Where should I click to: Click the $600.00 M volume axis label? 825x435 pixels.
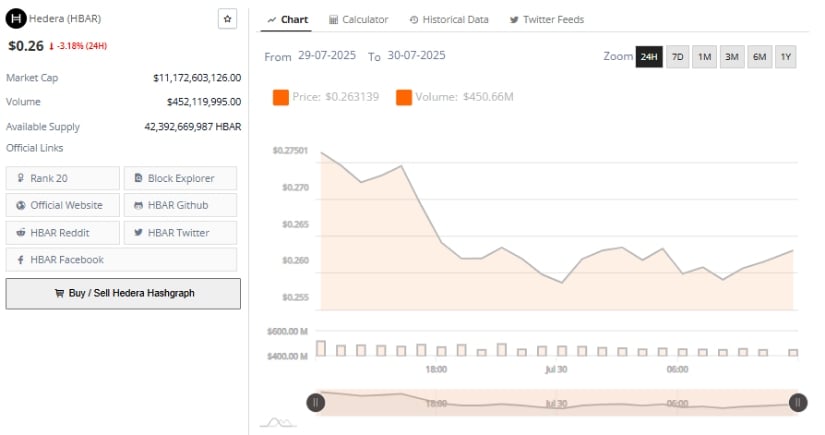pyautogui.click(x=287, y=331)
